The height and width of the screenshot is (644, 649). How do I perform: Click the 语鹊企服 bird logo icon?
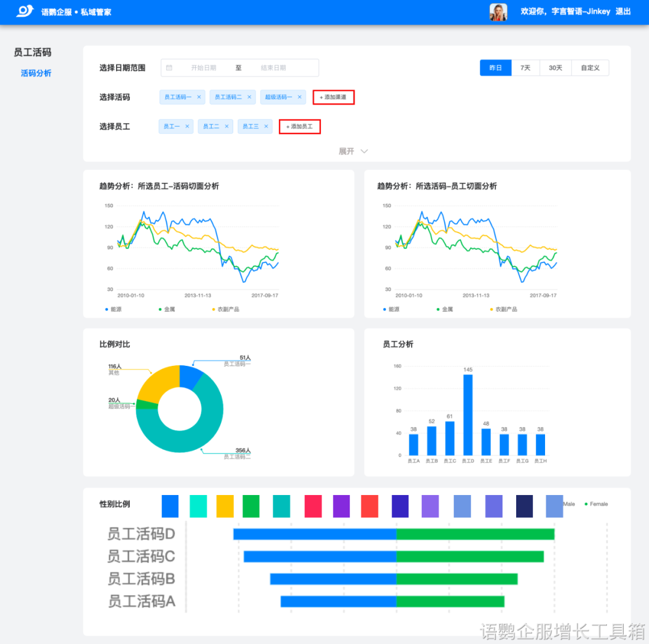coord(25,11)
